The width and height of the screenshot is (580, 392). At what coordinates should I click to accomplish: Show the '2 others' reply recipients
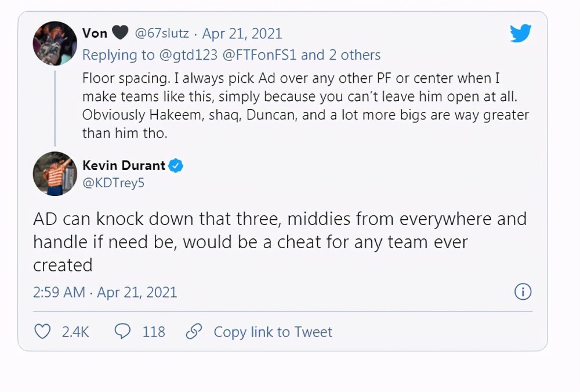click(x=355, y=55)
